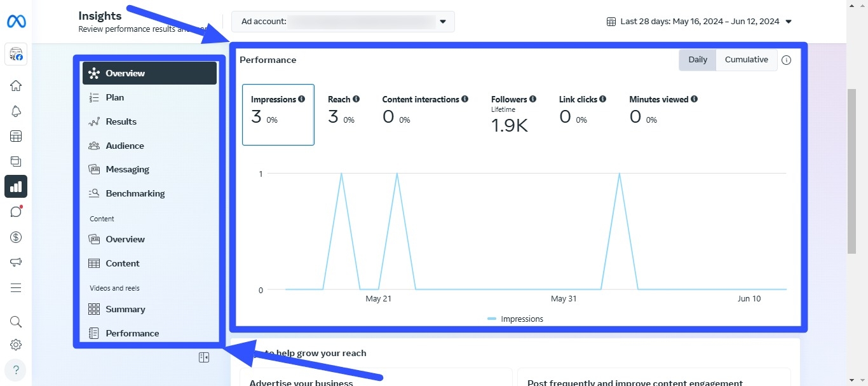The height and width of the screenshot is (386, 868).
Task: Open the Performance info tooltip icon
Action: [x=786, y=60]
